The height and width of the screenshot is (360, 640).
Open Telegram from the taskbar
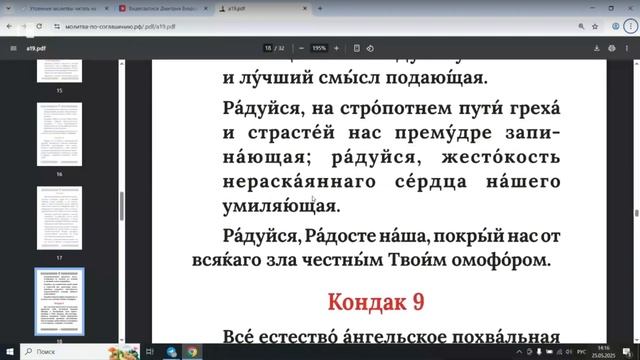pyautogui.click(x=171, y=351)
